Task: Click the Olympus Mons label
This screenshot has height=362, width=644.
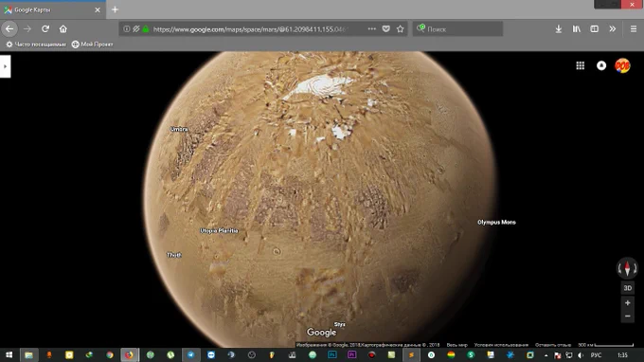Action: [496, 223]
